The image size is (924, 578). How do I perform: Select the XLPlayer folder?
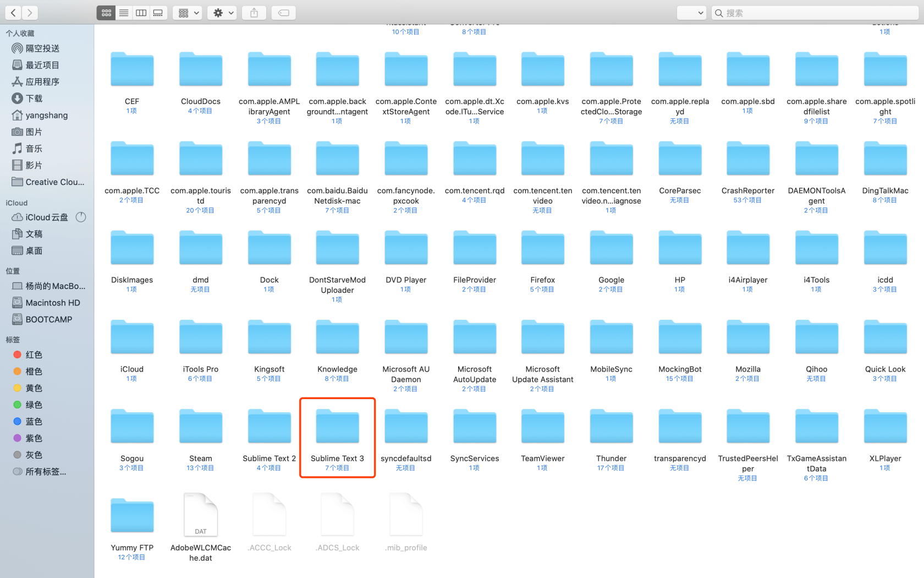(885, 427)
